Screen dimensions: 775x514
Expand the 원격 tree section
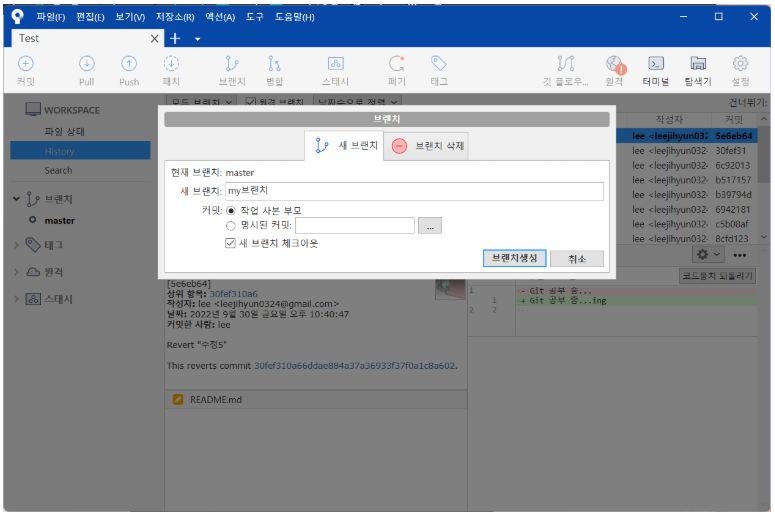coord(16,272)
